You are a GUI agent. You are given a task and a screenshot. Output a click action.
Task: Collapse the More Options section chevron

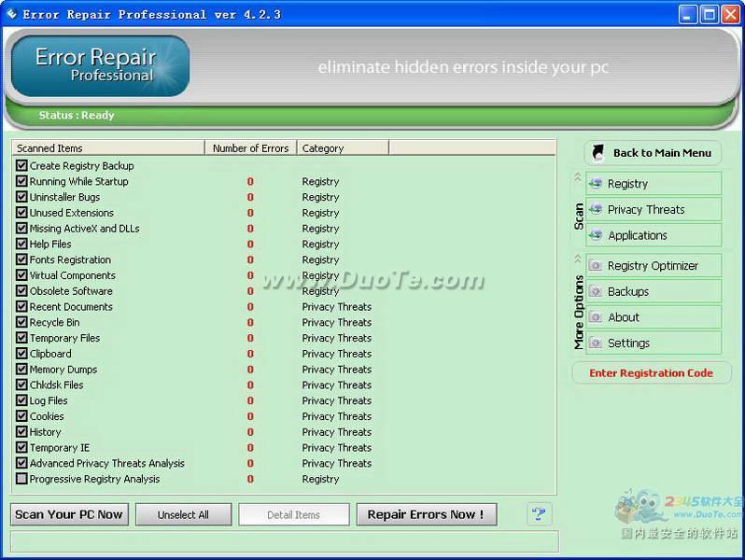578,259
